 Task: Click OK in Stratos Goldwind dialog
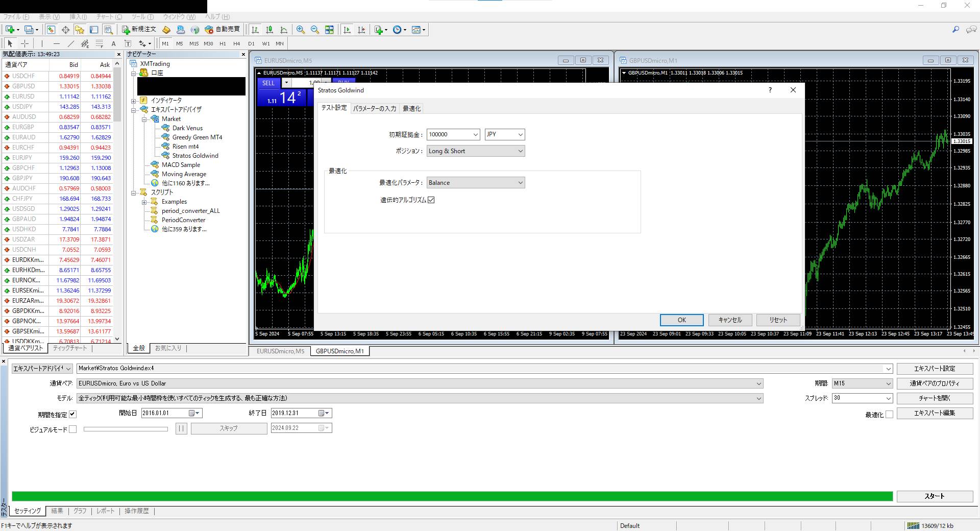(x=681, y=320)
